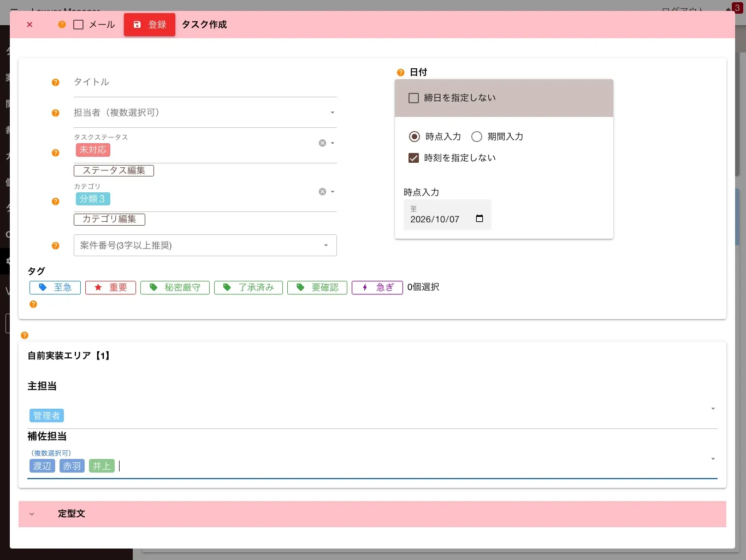This screenshot has width=746, height=560.
Task: Expand the カテゴリ dropdown arrow
Action: click(333, 192)
